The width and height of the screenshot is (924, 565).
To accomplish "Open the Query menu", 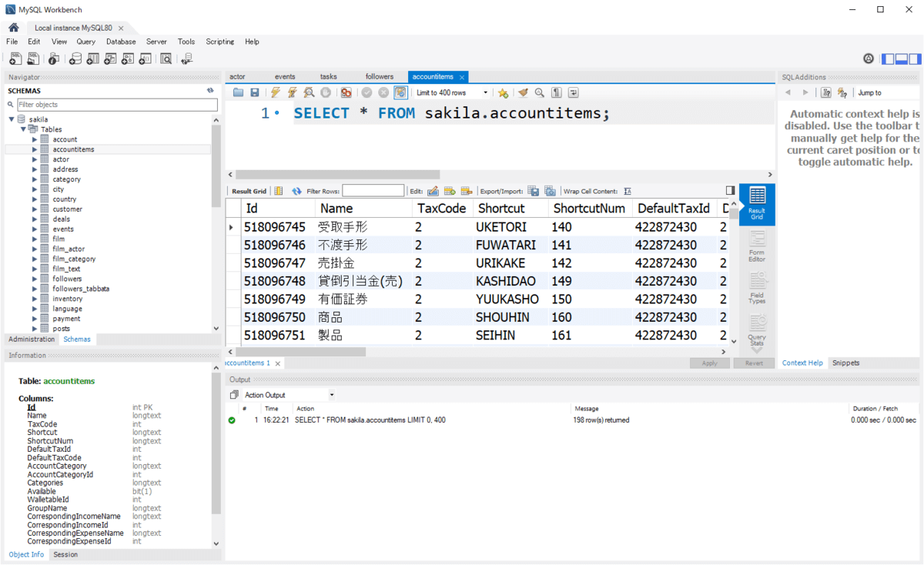I will click(85, 42).
